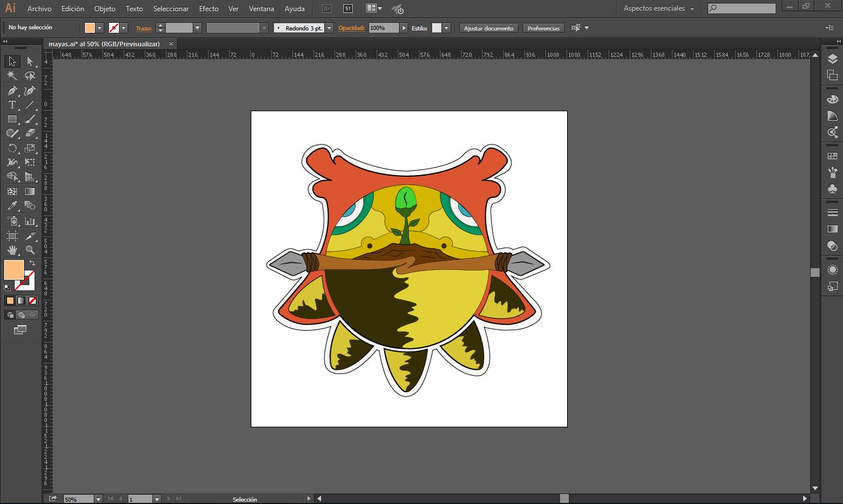Swap fill and stroke colors
Viewport: 843px width, 504px height.
32,263
